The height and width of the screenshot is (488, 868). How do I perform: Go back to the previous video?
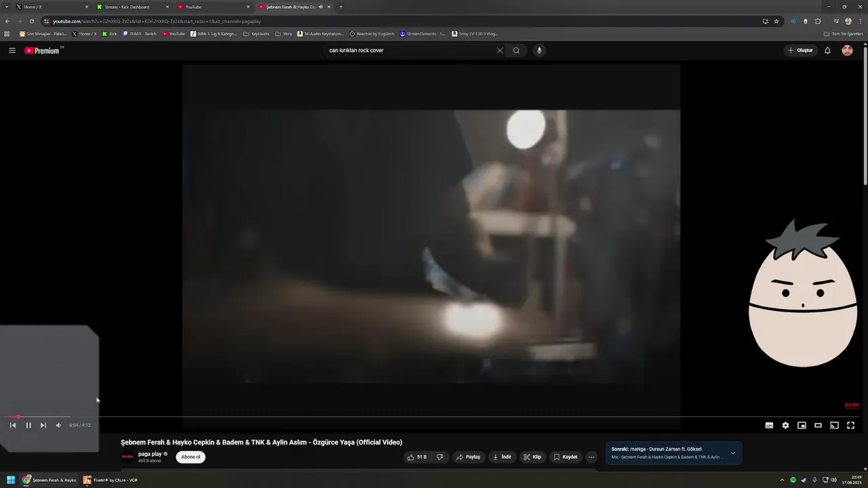pos(12,425)
